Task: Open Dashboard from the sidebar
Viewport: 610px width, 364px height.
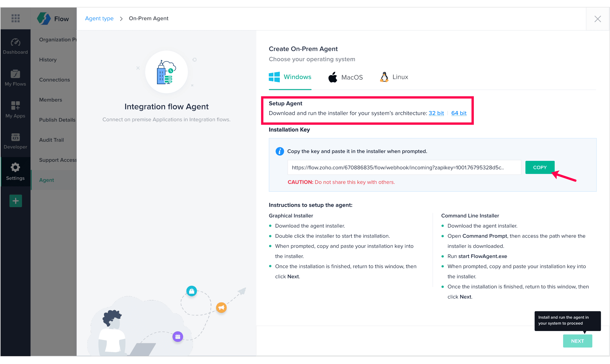Action: click(15, 46)
